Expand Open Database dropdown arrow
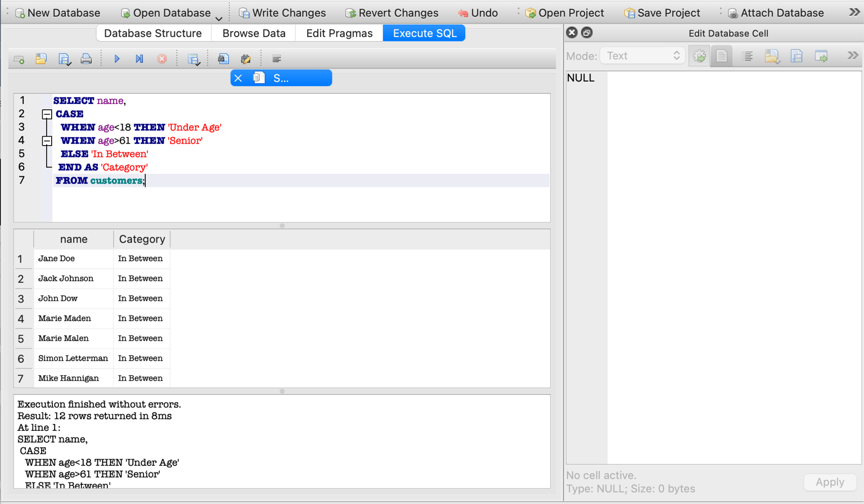Screen dimensions: 864x504 (x=219, y=17)
